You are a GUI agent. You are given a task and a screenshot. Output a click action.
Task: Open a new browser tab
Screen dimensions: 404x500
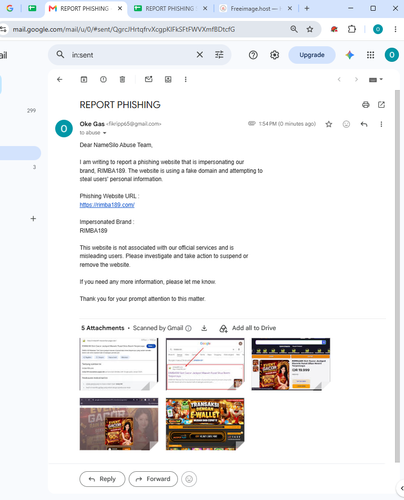[307, 9]
